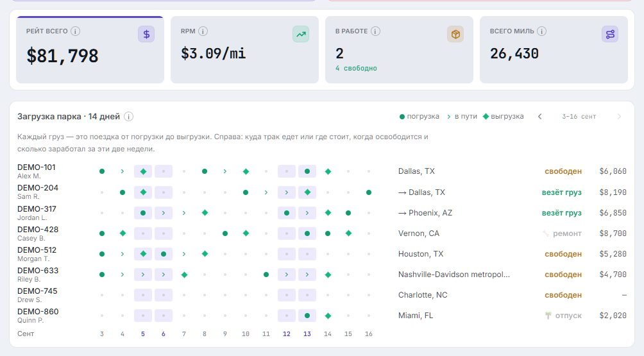Select truck DEMO-317
Screen dimensions: 644x356
tap(37, 208)
